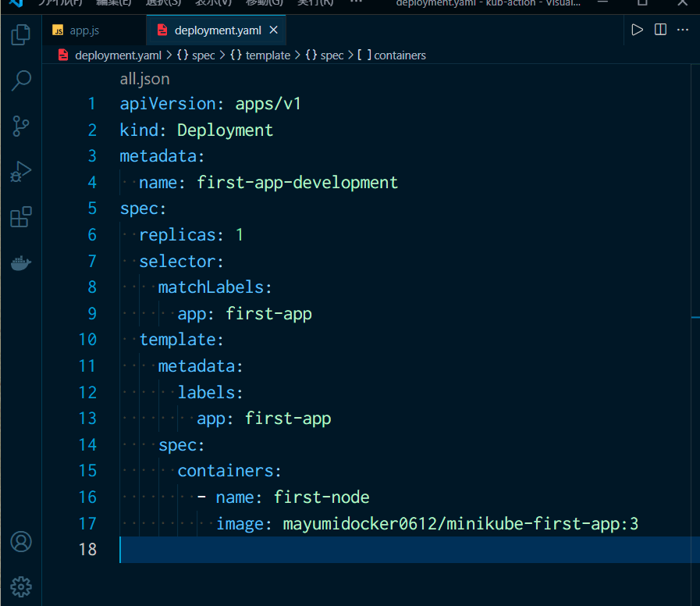Click on 'app: first-app' on line 13

pyautogui.click(x=264, y=419)
